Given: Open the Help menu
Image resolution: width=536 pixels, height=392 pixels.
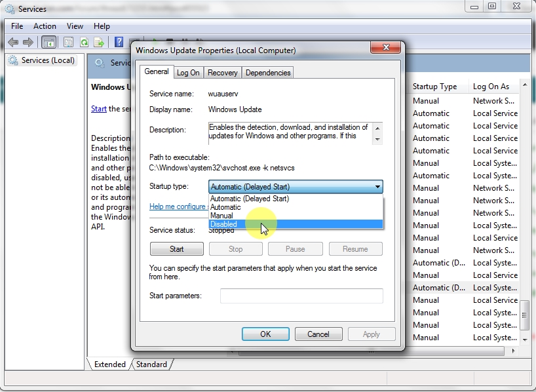Looking at the screenshot, I should click(x=102, y=26).
